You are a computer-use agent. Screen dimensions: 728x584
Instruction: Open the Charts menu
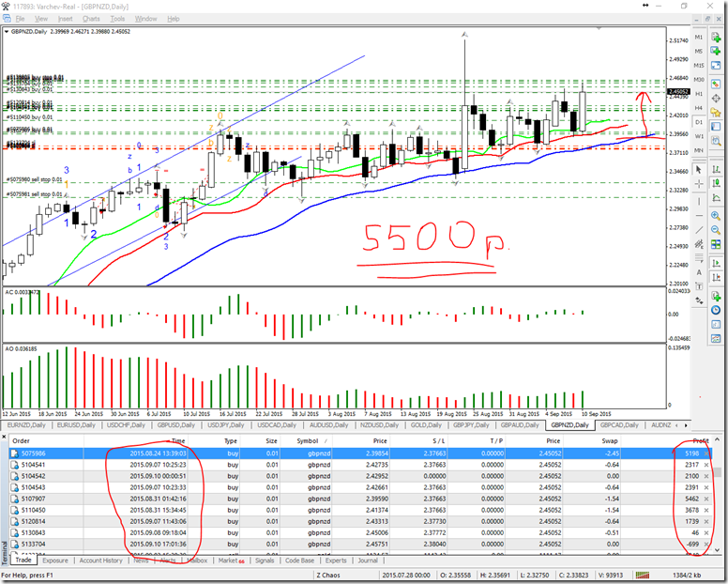tap(91, 19)
